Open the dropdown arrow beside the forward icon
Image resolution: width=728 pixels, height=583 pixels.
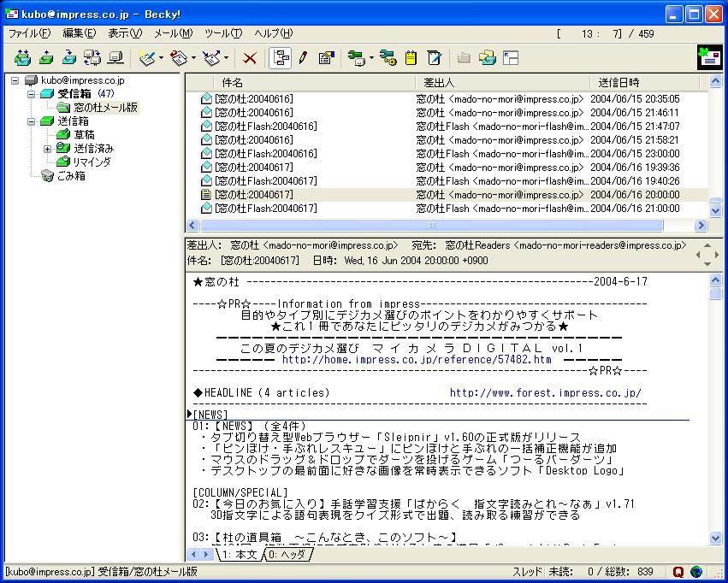[x=226, y=58]
